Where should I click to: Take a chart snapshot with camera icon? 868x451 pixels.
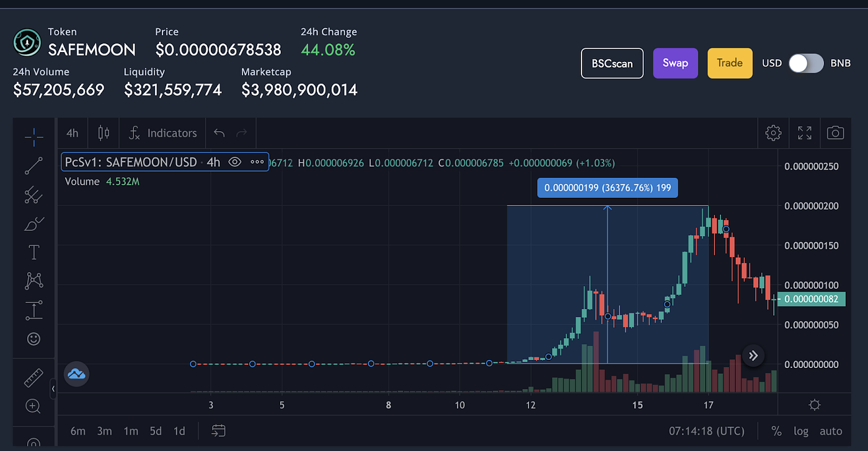coord(836,133)
